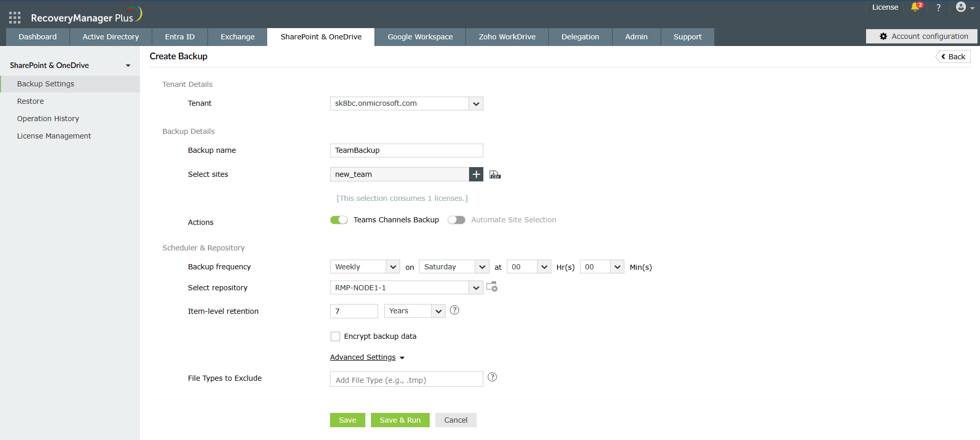
Task: Click the add sites plus icon
Action: pyautogui.click(x=476, y=174)
